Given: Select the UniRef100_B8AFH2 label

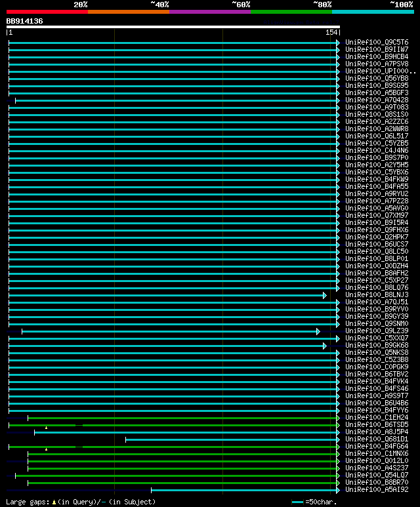Looking at the screenshot, I should point(377,274).
